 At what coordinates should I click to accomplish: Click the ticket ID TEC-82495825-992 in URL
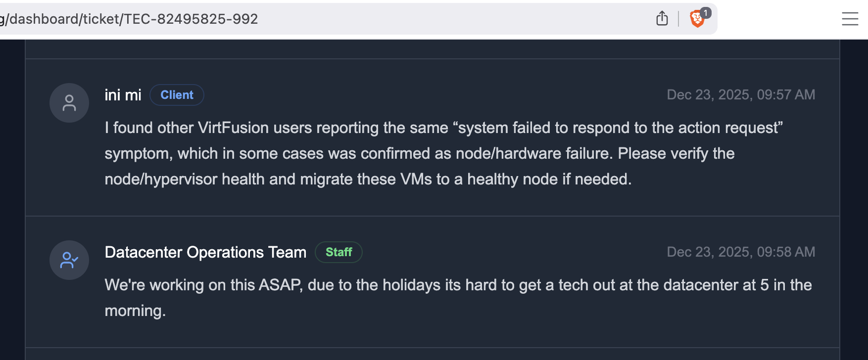tap(191, 19)
